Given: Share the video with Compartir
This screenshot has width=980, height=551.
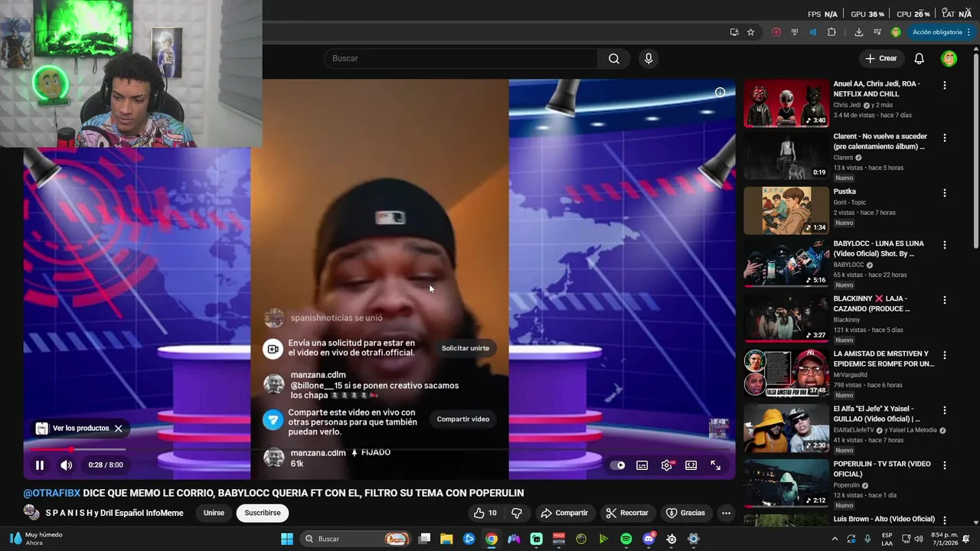Looking at the screenshot, I should 563,513.
